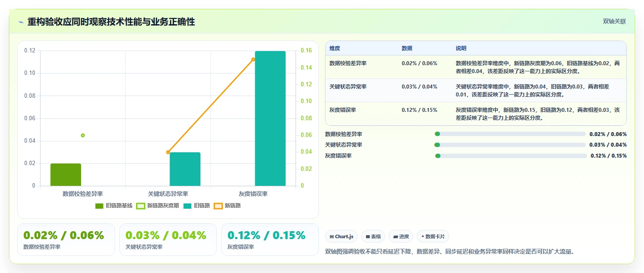Click the tall teal bar for 灰度错误率

[270, 118]
